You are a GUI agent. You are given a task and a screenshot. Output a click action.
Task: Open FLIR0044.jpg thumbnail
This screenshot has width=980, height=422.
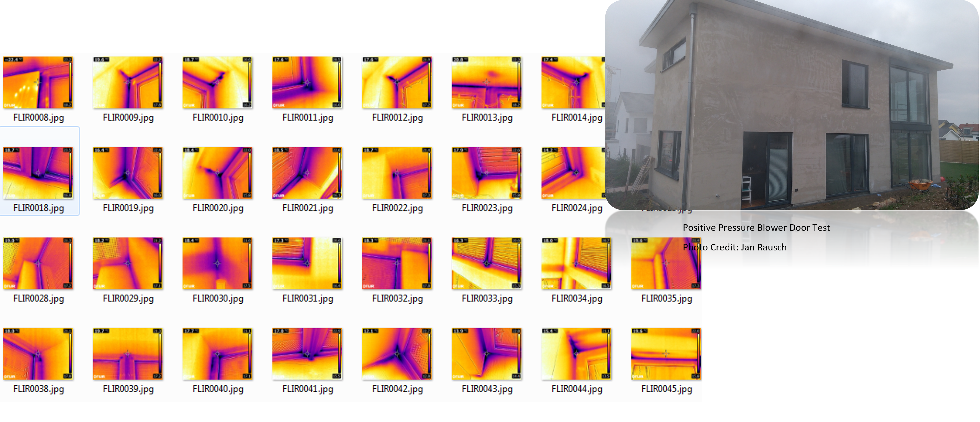[x=577, y=354]
